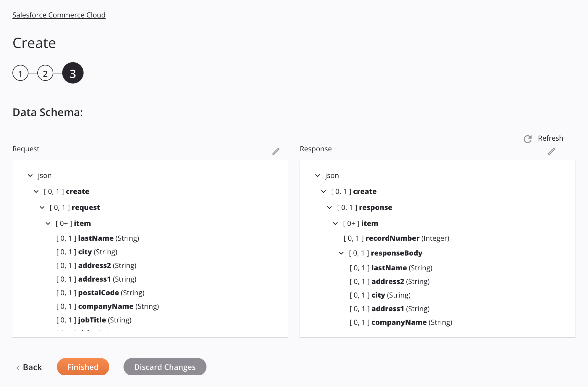Click the Back navigation link
Image resolution: width=588 pixels, height=387 pixels.
(32, 366)
